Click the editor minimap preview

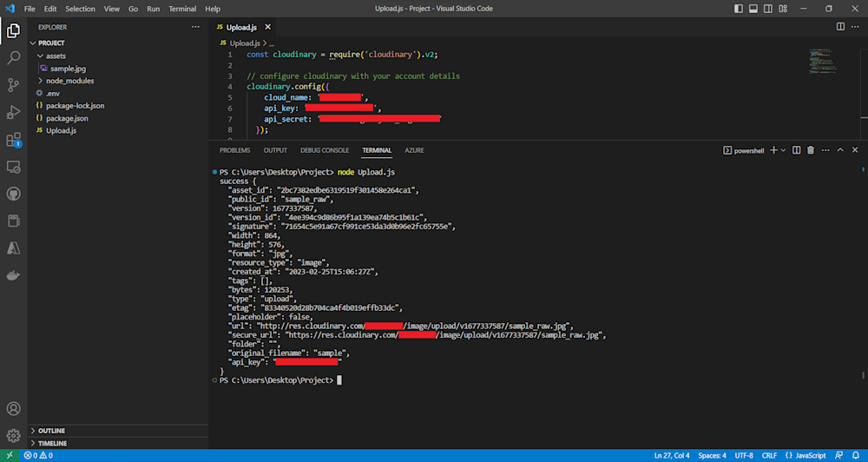pos(823,62)
